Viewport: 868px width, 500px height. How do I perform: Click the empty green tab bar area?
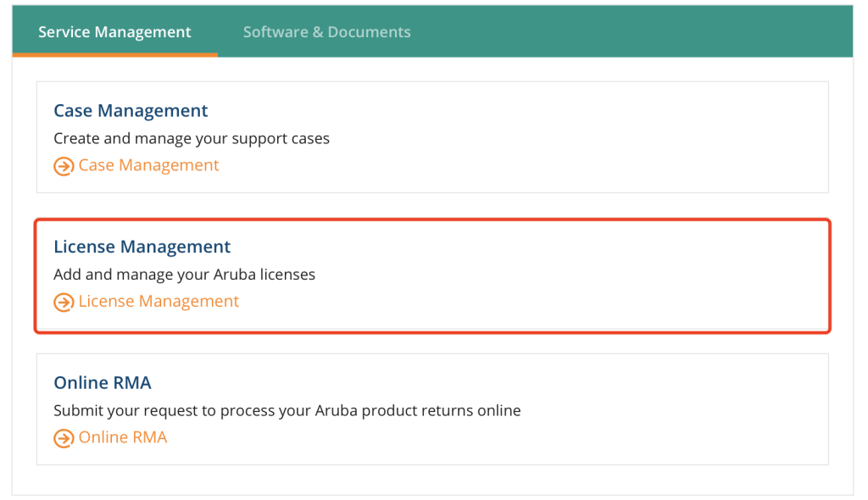coord(637,31)
